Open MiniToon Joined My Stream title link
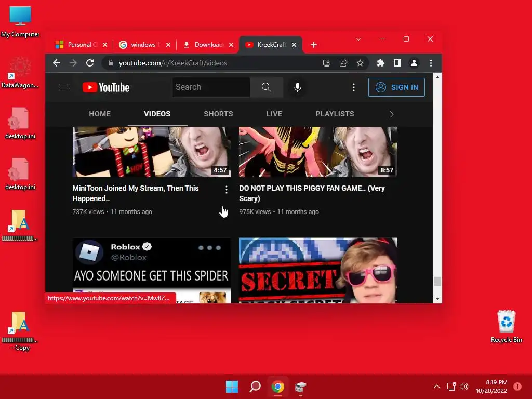The height and width of the screenshot is (399, 532). click(x=136, y=193)
